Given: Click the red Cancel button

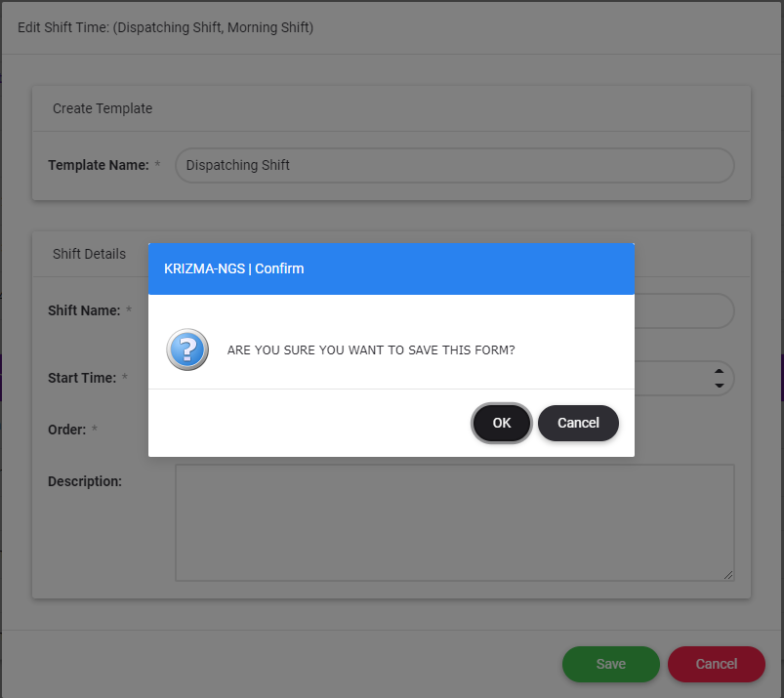Looking at the screenshot, I should point(716,664).
